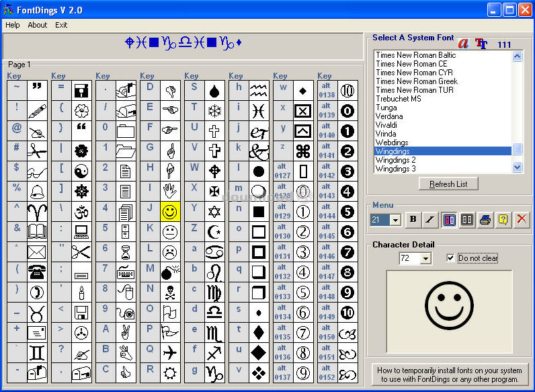This screenshot has width=535, height=392.
Task: Select the yellow smiley face character cell
Action: click(x=170, y=212)
